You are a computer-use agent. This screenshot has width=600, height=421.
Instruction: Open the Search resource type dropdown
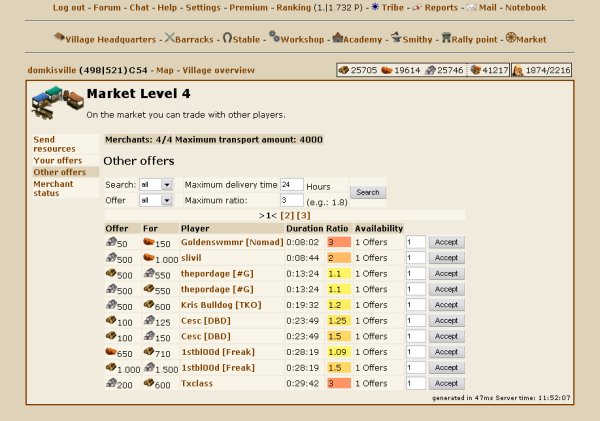(156, 185)
